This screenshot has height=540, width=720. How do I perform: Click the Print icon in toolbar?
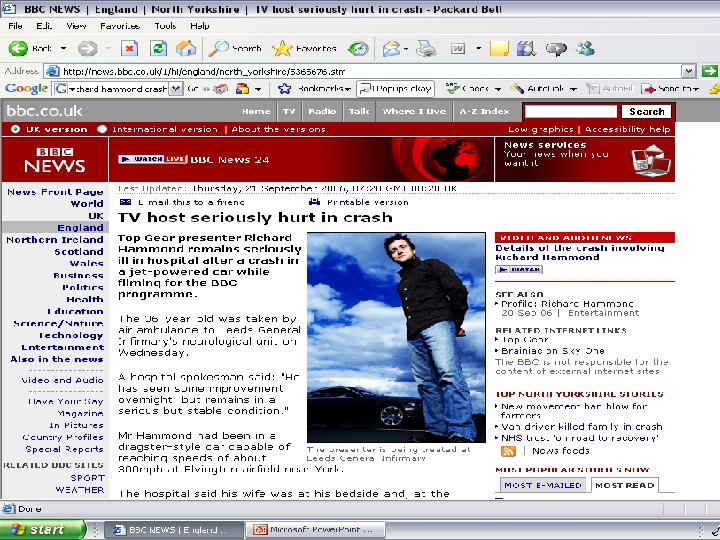(x=426, y=48)
